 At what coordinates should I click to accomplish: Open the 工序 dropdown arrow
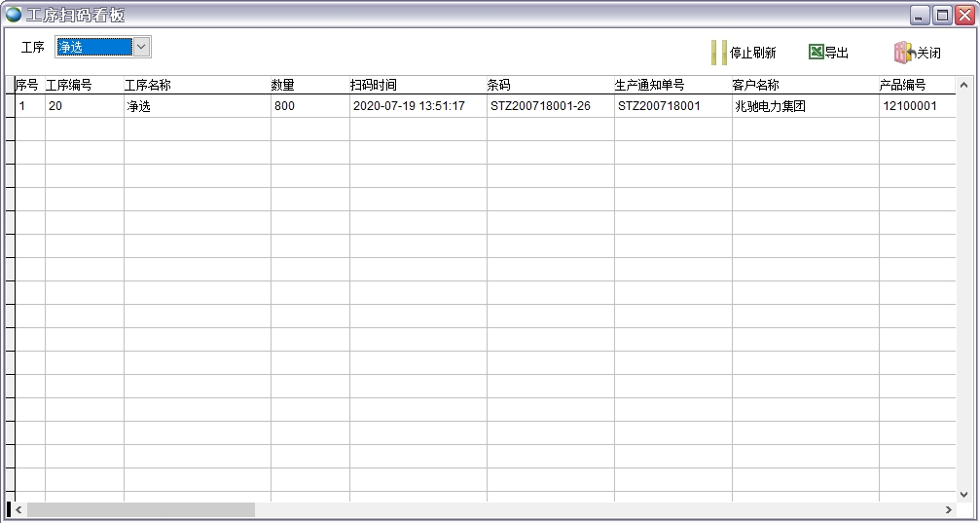(x=141, y=47)
